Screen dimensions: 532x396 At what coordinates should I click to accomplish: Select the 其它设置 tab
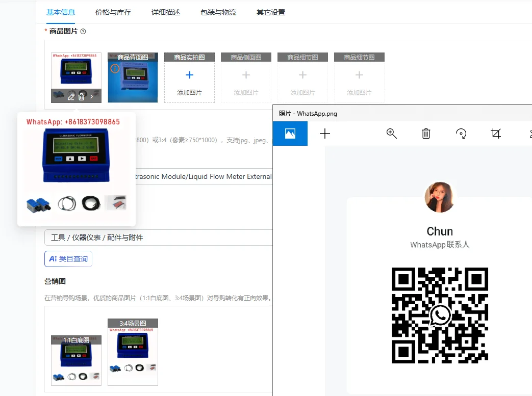coord(271,13)
